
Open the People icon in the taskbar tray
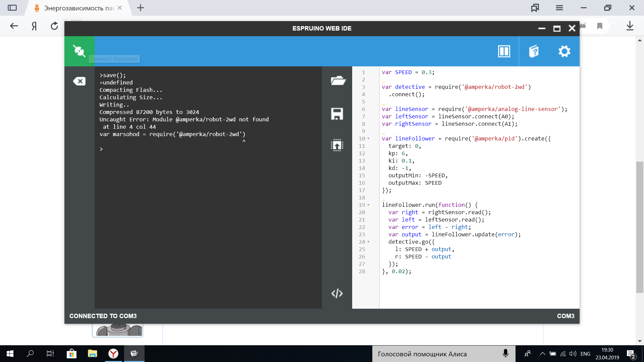[528, 354]
